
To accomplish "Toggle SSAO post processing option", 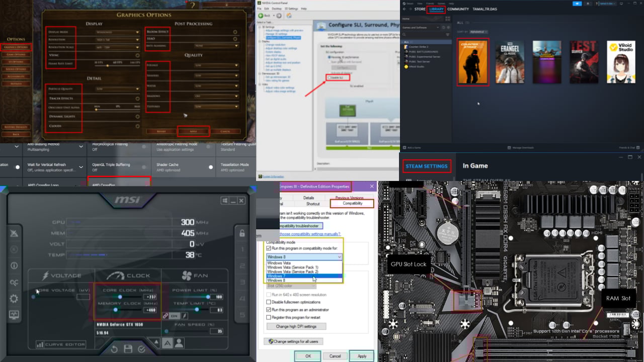I will point(235,39).
